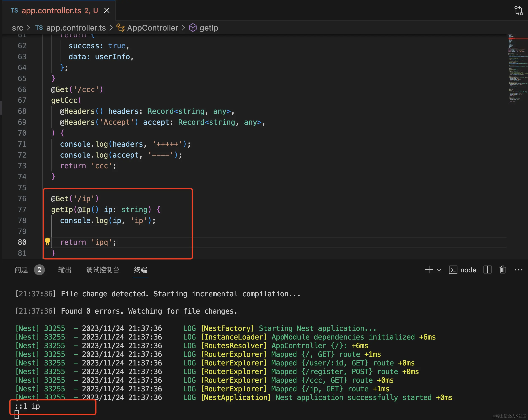This screenshot has height=420, width=528.
Task: Click the AppController class icon in breadcrumb
Action: [x=120, y=28]
